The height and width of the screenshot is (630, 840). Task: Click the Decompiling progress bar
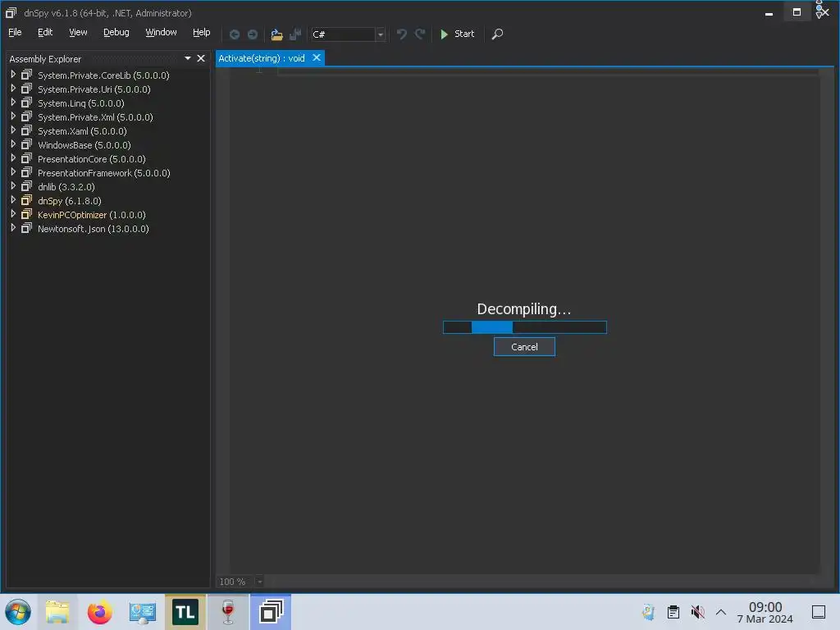click(x=524, y=326)
